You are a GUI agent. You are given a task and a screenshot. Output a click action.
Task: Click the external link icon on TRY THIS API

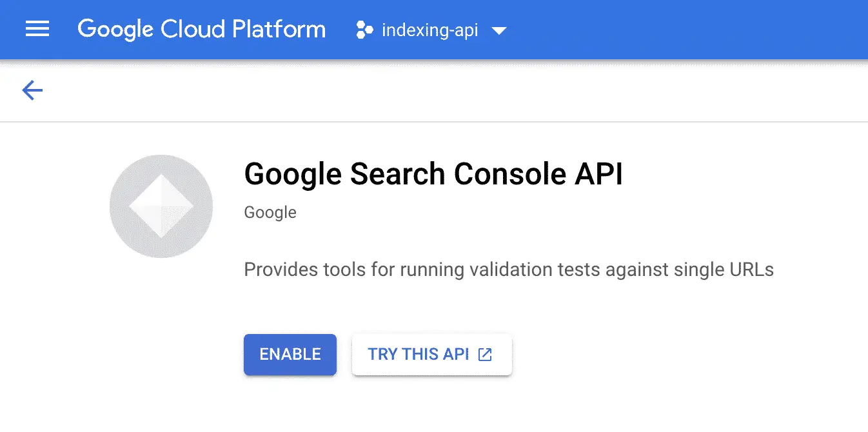pyautogui.click(x=485, y=354)
